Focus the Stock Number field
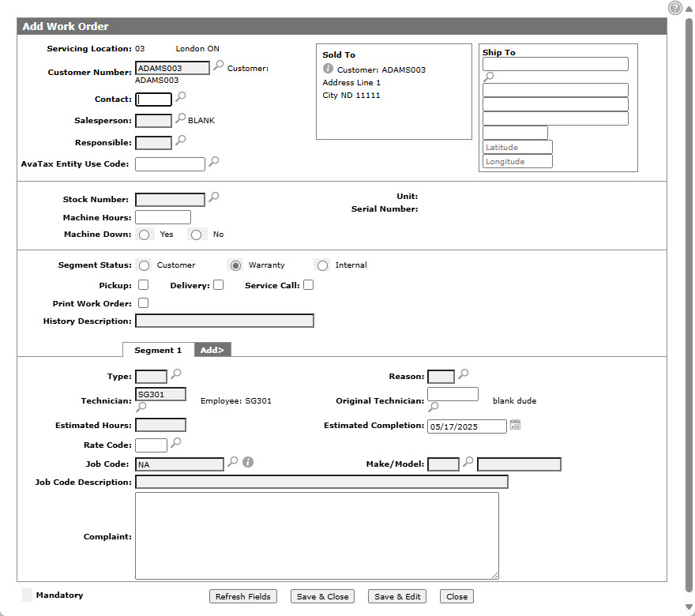Viewport: 695px width, 616px height. (x=171, y=200)
